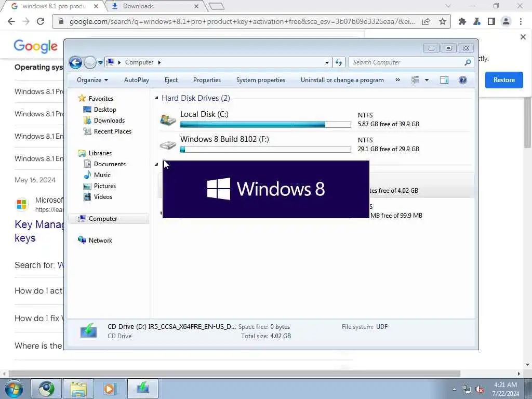Screen dimensions: 532x399
Task: Click the CD Drive icon in details pane
Action: click(x=88, y=331)
